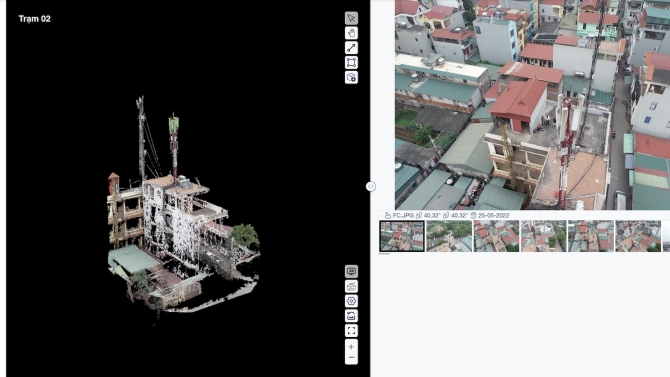Click the camera icon before FC.JPG
This screenshot has width=670, height=377.
point(388,215)
